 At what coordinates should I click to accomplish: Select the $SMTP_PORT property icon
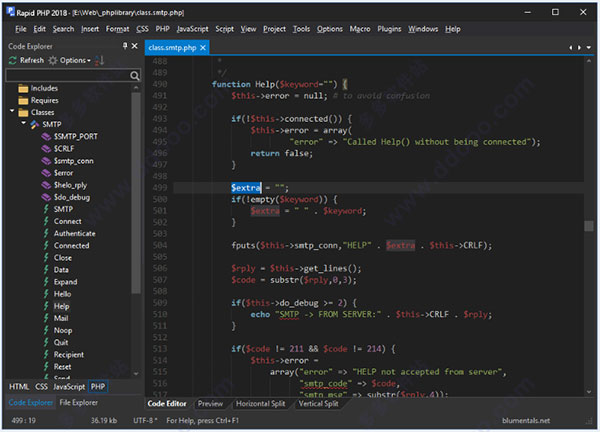[46, 137]
